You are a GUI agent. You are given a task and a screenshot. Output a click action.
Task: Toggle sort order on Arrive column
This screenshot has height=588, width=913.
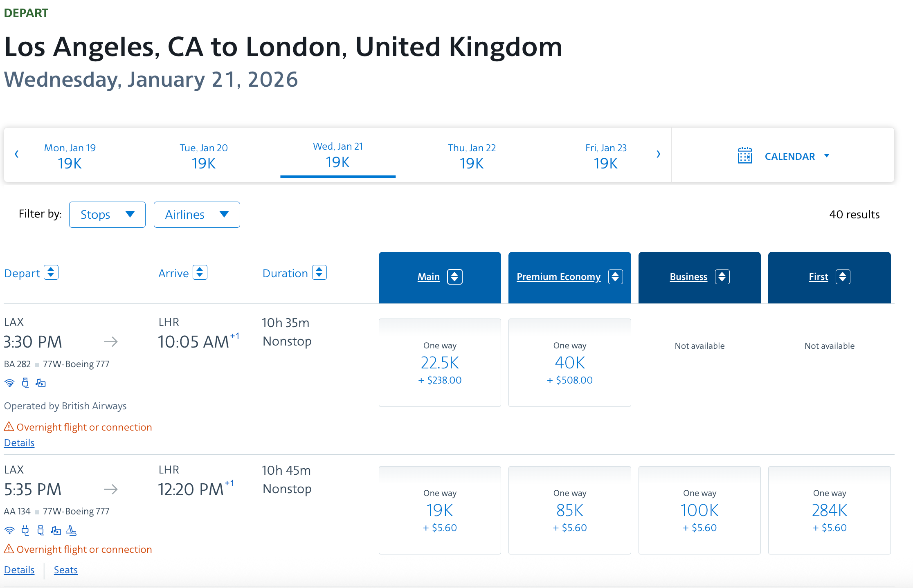pos(200,272)
